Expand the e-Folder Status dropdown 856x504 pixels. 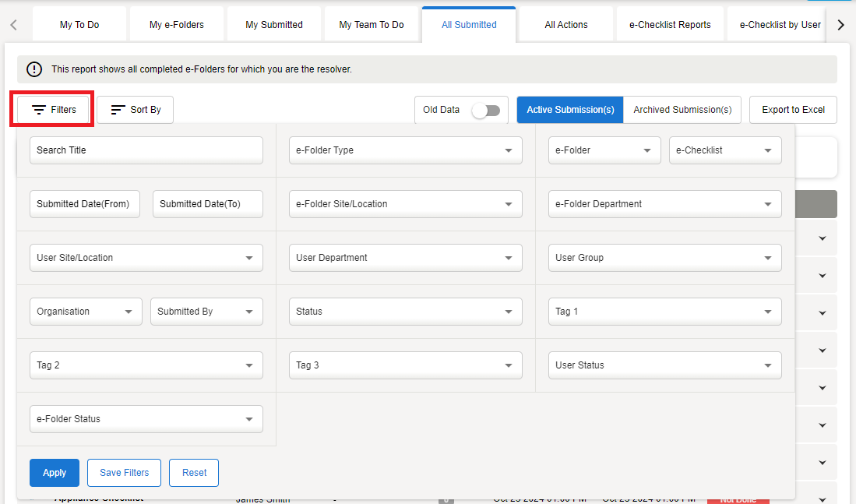(146, 419)
